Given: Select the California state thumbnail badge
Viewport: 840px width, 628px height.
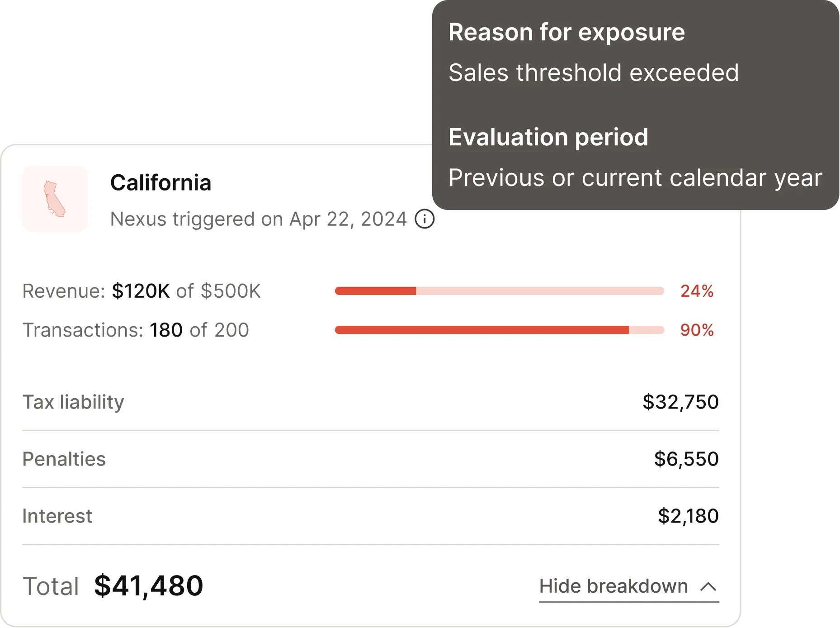Looking at the screenshot, I should (x=54, y=198).
